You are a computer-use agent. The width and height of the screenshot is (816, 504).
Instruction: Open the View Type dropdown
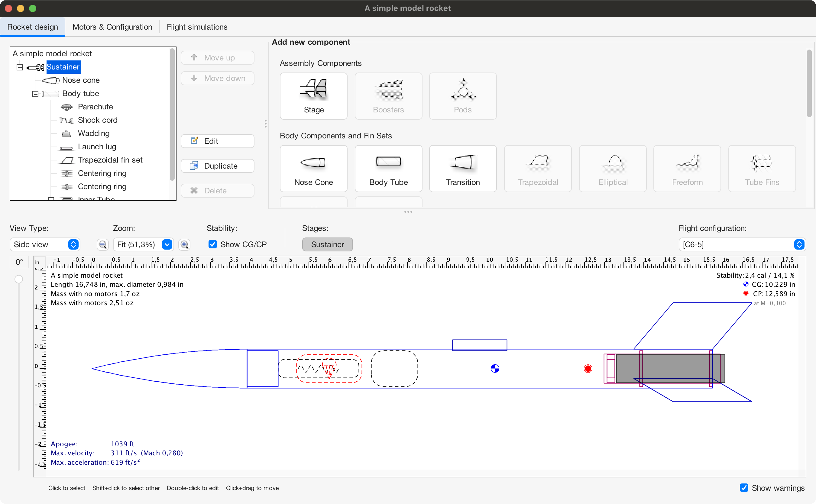pyautogui.click(x=45, y=244)
